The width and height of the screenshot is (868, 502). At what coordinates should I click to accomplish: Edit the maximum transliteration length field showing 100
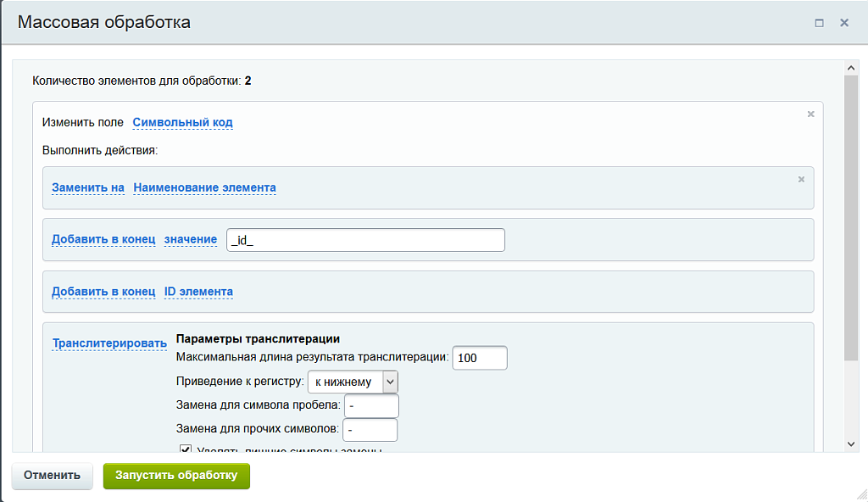pos(479,358)
